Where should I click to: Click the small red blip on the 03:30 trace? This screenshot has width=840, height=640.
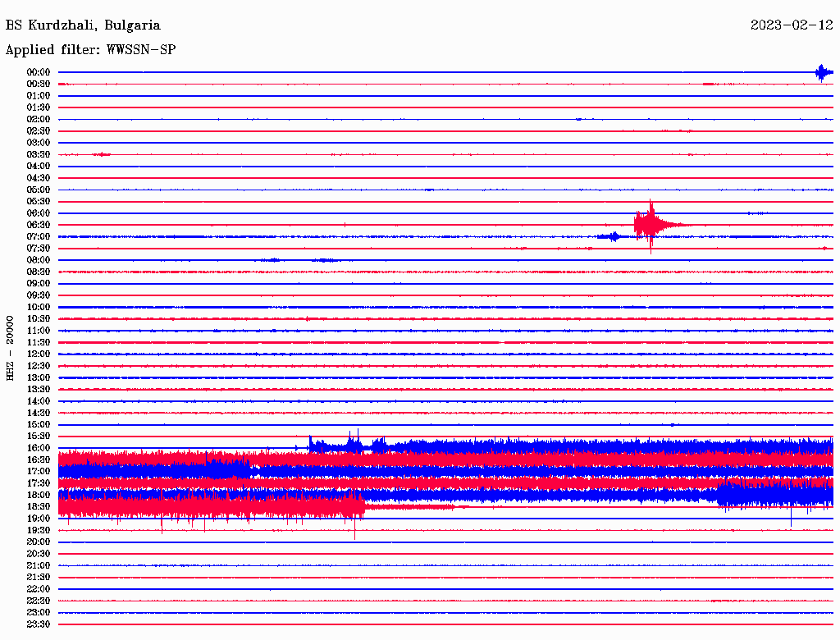102,154
